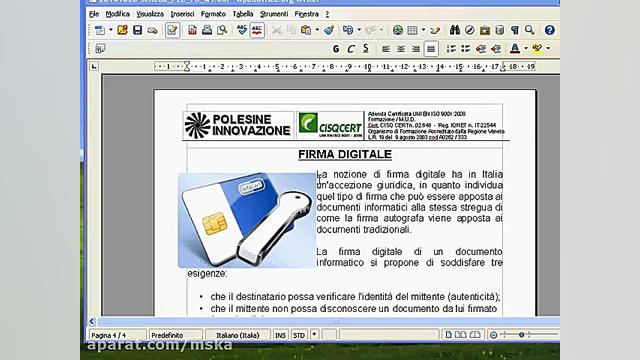Image resolution: width=640 pixels, height=360 pixels.
Task: Paste from the clipboard
Action: (x=306, y=30)
